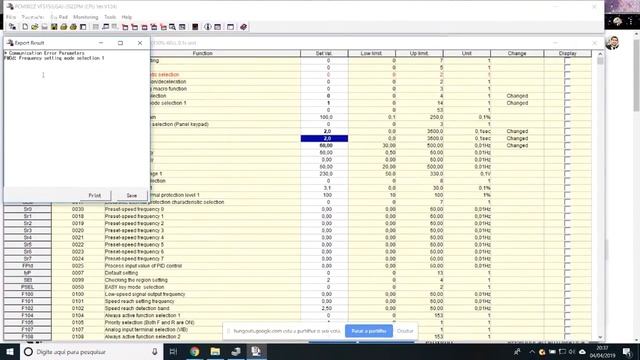The image size is (640, 360).
Task: Click the circular information icon in the toolbar
Action: [x=207, y=27]
